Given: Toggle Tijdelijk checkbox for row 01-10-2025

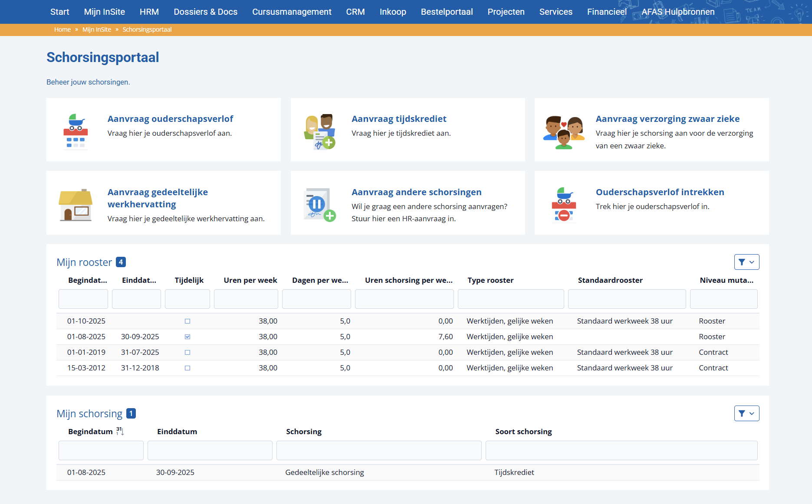Looking at the screenshot, I should point(187,321).
